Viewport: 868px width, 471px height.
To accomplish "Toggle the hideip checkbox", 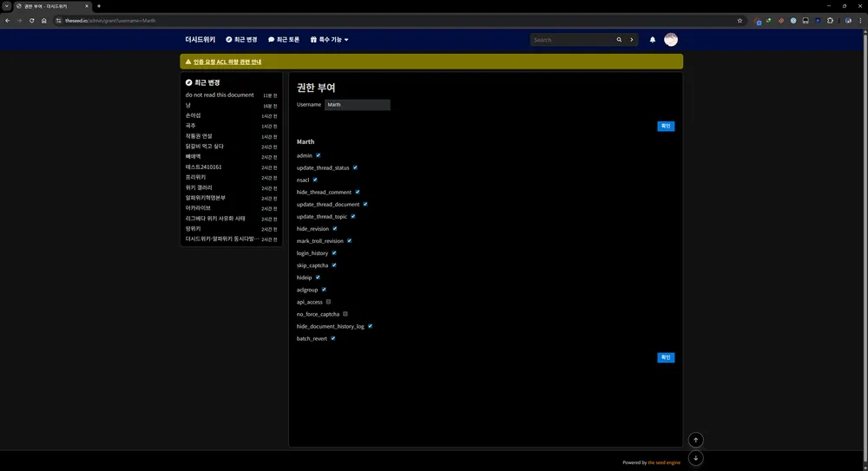I will click(x=318, y=278).
